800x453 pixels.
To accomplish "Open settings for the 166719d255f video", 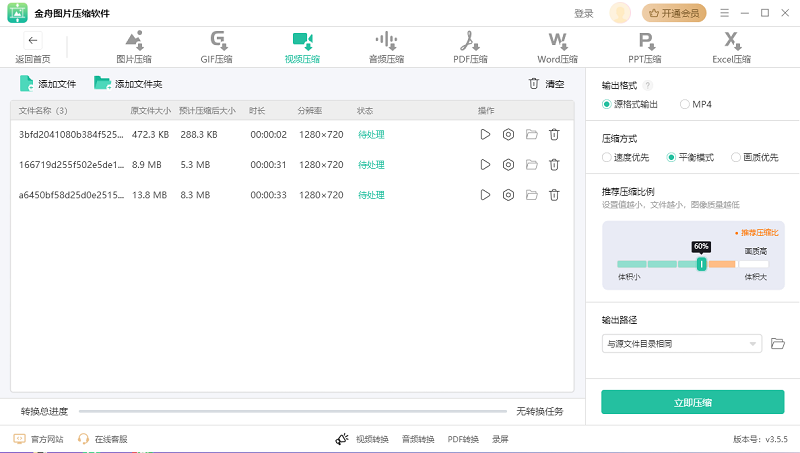I will tap(508, 165).
